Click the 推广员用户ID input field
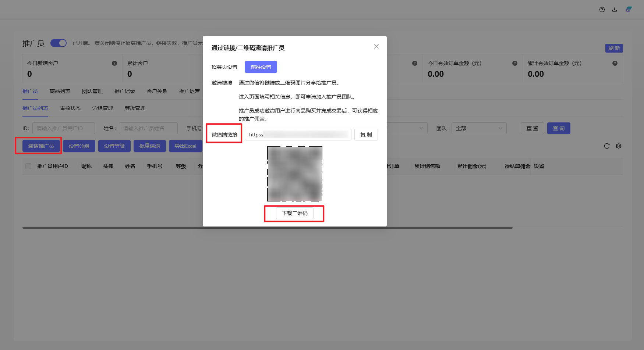 click(63, 128)
